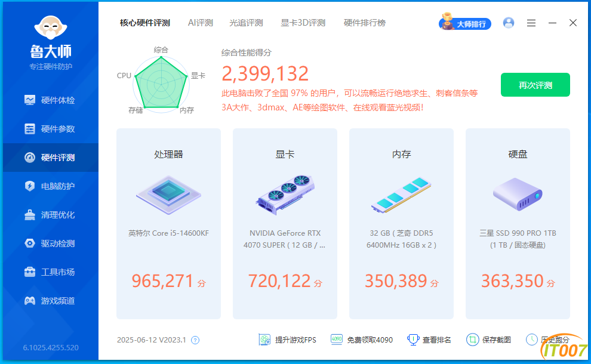
Task: Open 清理优化 in the sidebar
Action: [x=50, y=215]
